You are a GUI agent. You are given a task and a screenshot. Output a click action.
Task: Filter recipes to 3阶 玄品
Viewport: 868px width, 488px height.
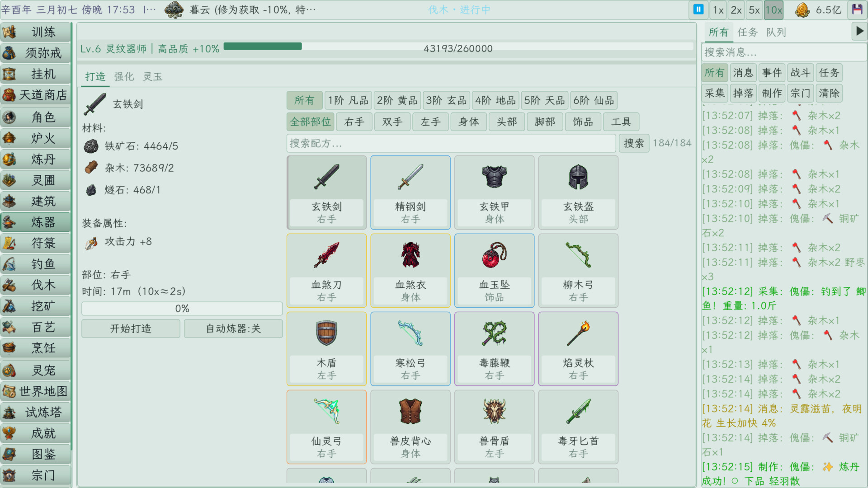(446, 100)
